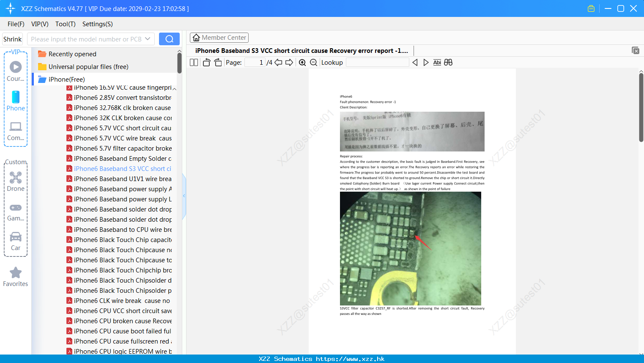Open Favorites
Viewport: 644px width, 363px height.
[16, 277]
